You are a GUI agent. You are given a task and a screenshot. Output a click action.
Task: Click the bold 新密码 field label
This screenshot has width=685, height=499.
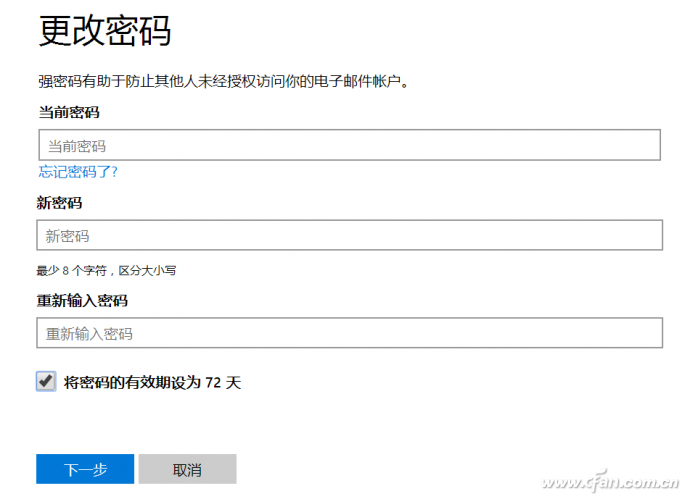click(x=60, y=203)
